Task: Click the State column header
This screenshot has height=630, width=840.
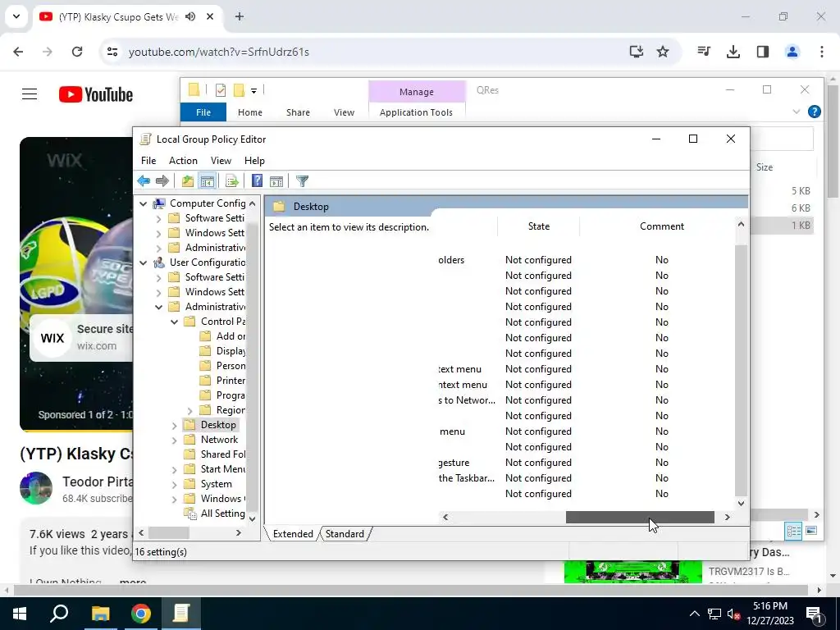Action: pos(538,226)
